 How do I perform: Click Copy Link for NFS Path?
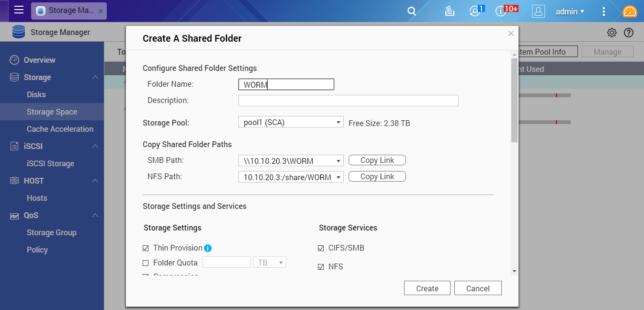tap(377, 177)
